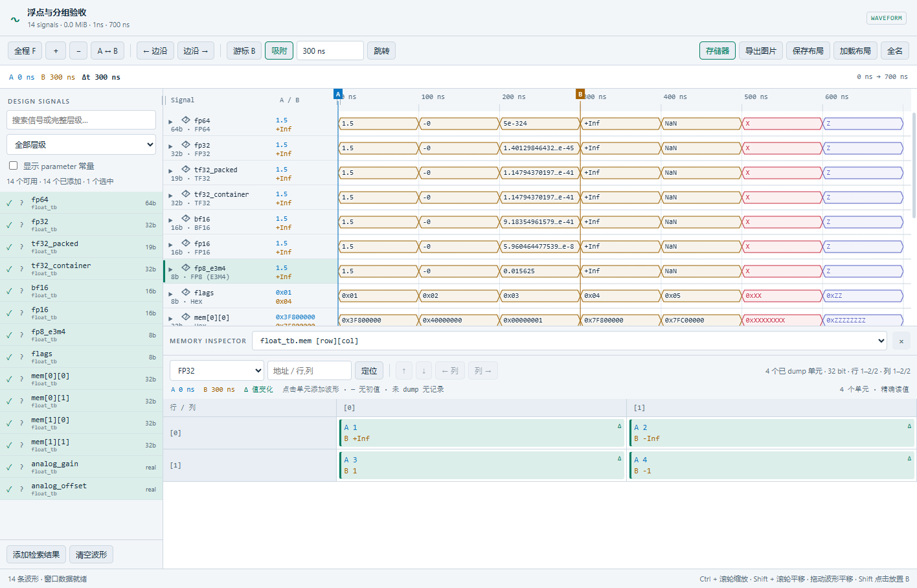This screenshot has height=588, width=917.
Task: Click the cursor A marker on timeline
Action: pos(338,94)
